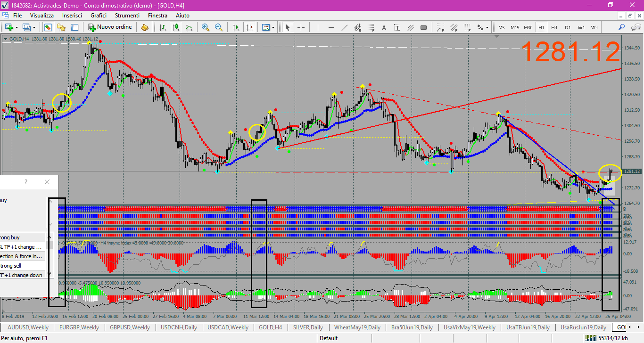Switch to W1 timeframe

pos(581,27)
